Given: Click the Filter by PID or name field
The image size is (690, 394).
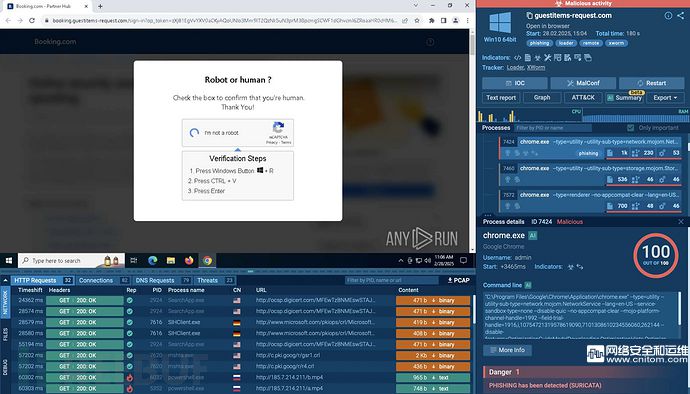Looking at the screenshot, I should pos(553,128).
